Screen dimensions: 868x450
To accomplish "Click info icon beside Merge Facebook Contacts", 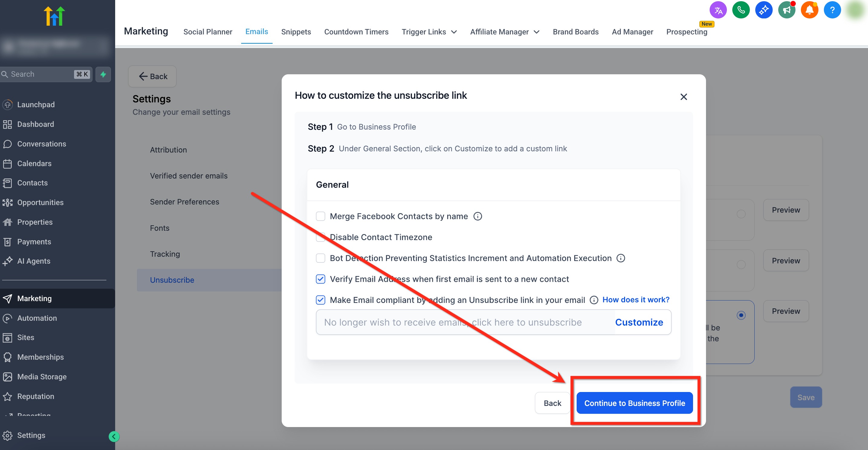I will (478, 216).
